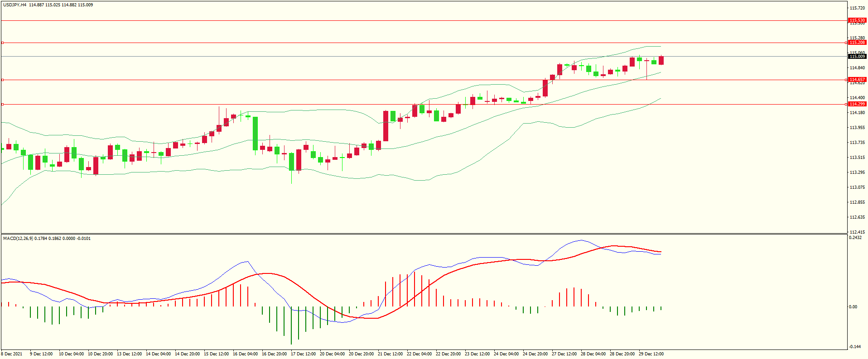The width and height of the screenshot is (868, 359).
Task: Click the USDJPY,H4 chart title text
Action: 14,5
